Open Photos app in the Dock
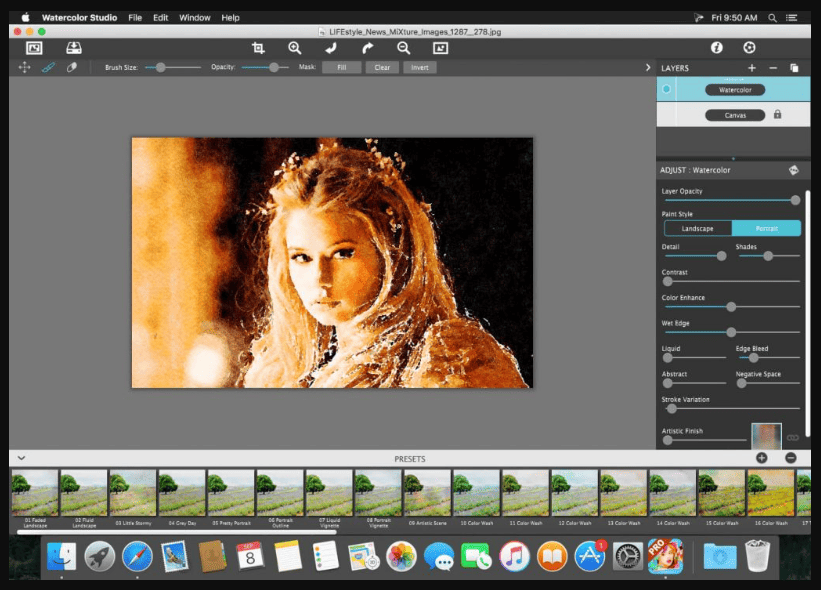Viewport: 821px width, 590px height. [x=401, y=555]
